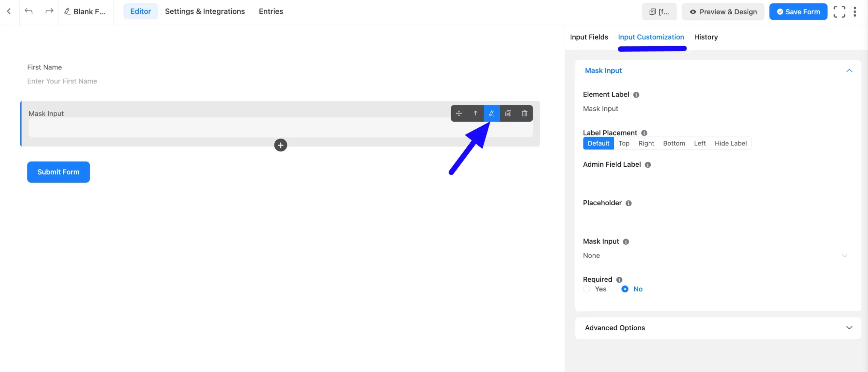Redo the last change
Image resolution: width=868 pixels, height=372 pixels.
tap(49, 11)
